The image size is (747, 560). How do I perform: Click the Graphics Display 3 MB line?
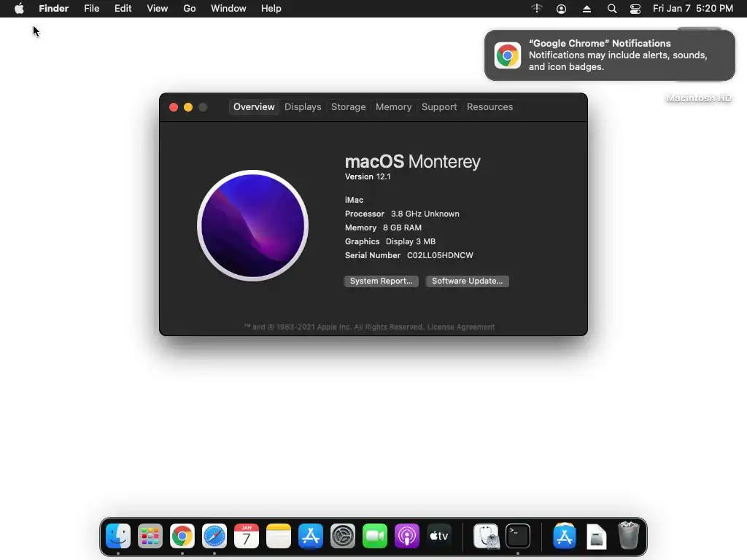coord(390,241)
